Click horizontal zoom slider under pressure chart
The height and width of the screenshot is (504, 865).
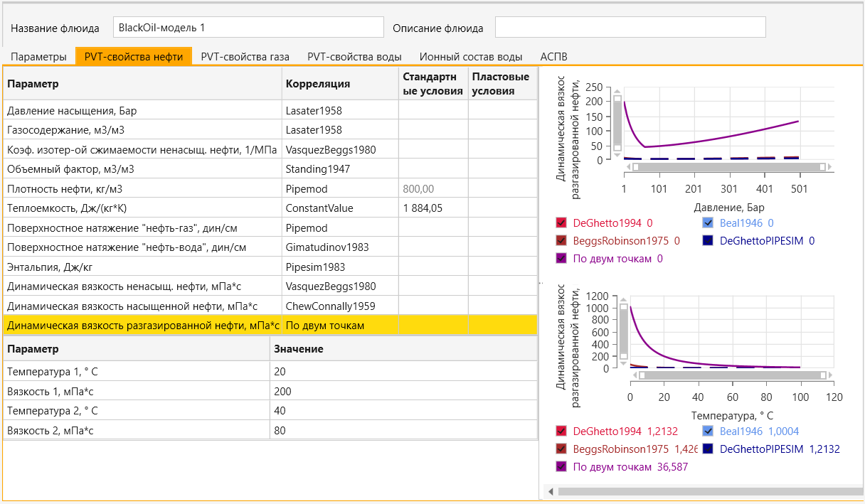point(728,166)
